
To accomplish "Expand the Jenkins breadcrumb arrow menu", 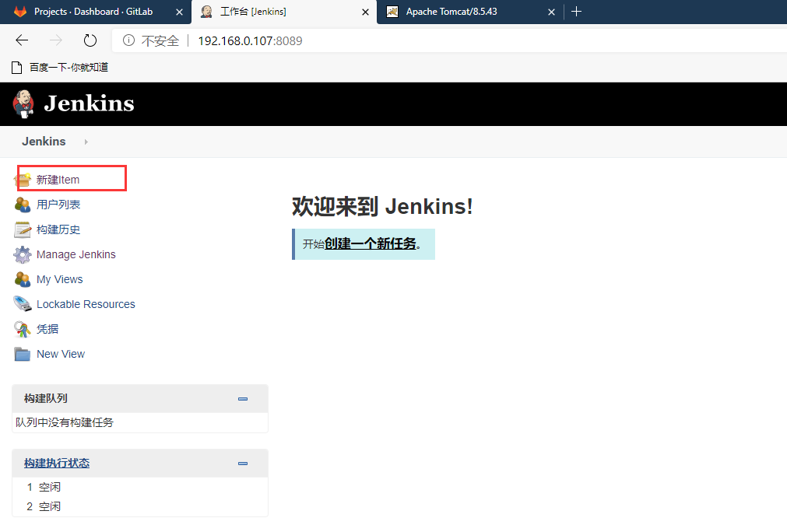I will [86, 142].
